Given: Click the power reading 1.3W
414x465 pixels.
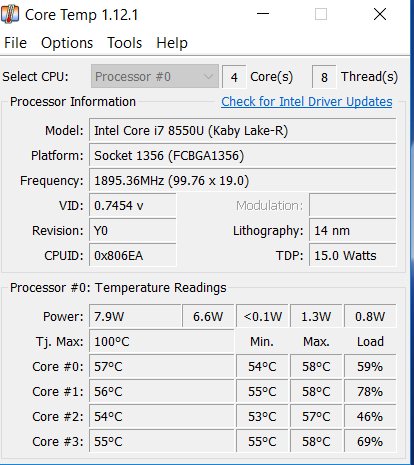Looking at the screenshot, I should tap(316, 316).
